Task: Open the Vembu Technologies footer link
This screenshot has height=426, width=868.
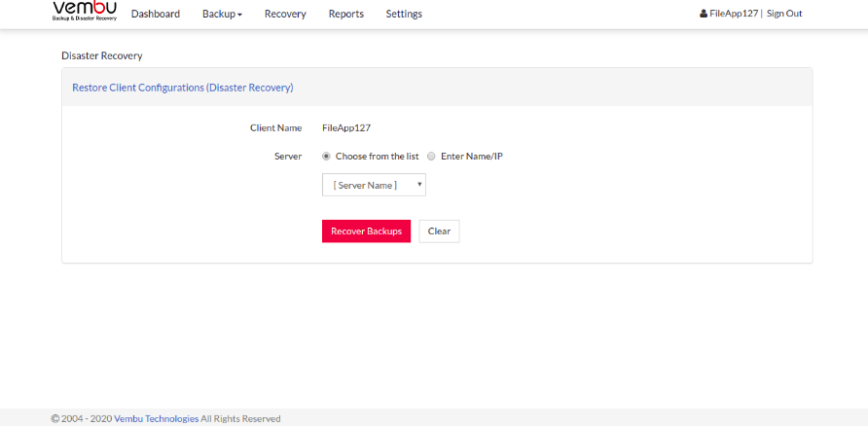Action: (156, 419)
